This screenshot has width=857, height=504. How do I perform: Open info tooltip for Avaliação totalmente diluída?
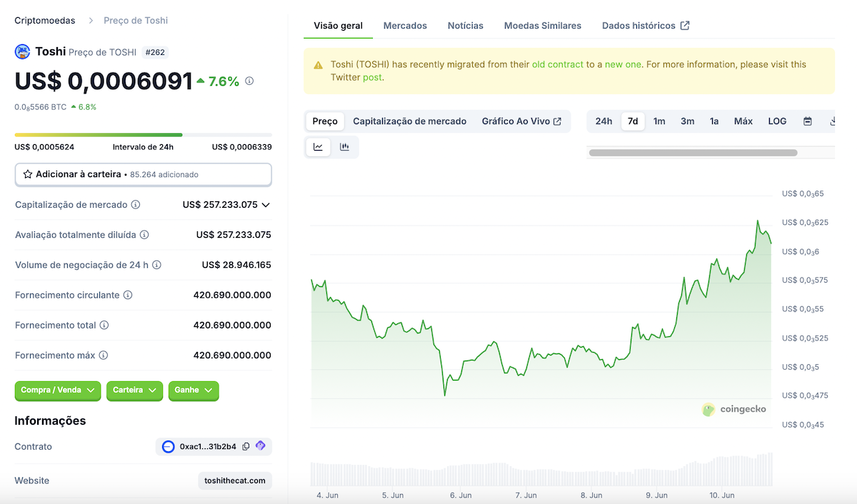pos(144,235)
